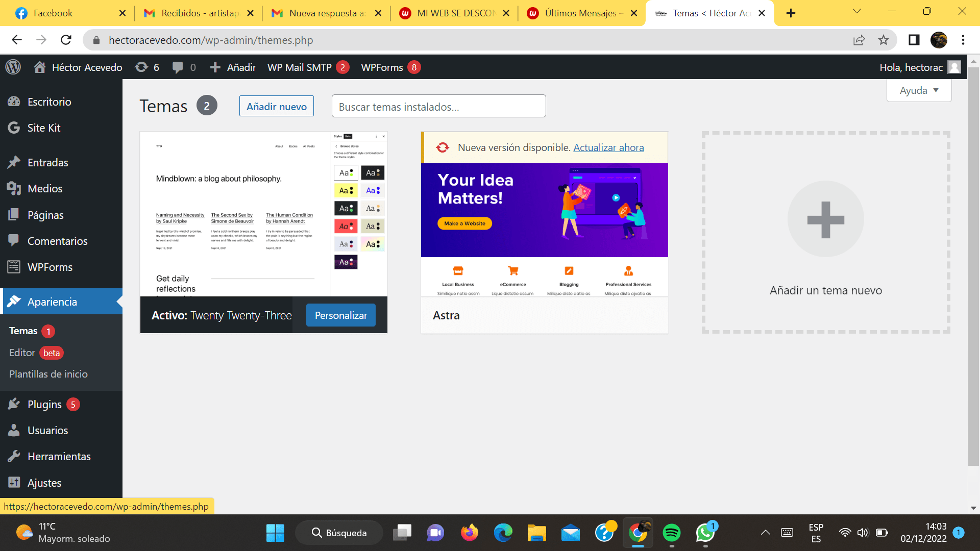Viewport: 980px width, 551px height.
Task: Reload the page with refresh icon
Action: [66, 40]
